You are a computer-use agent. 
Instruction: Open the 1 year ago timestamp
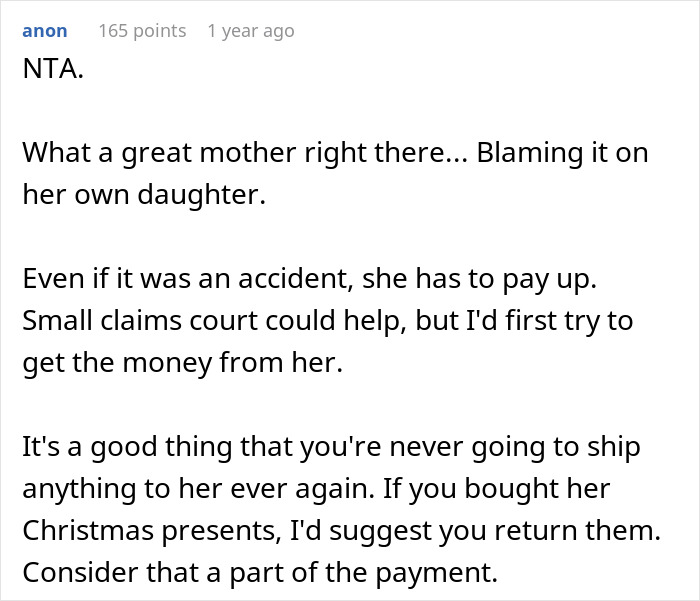(x=250, y=31)
